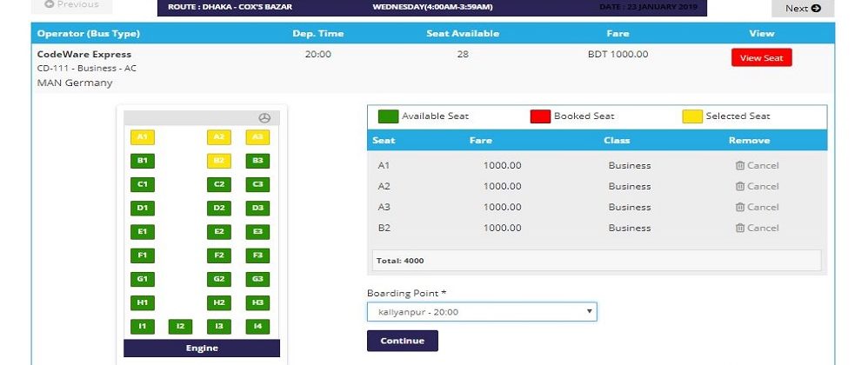868x365 pixels.
Task: Click MAN Germany bus model text
Action: tap(75, 83)
